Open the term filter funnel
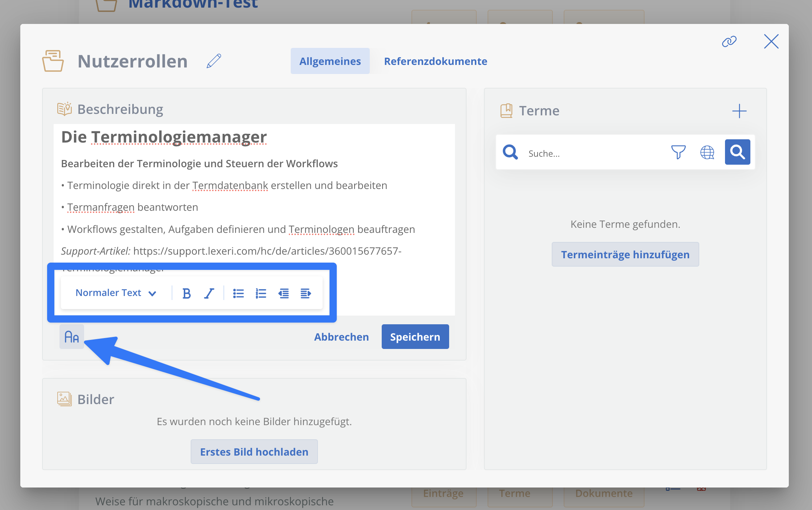 coord(678,152)
